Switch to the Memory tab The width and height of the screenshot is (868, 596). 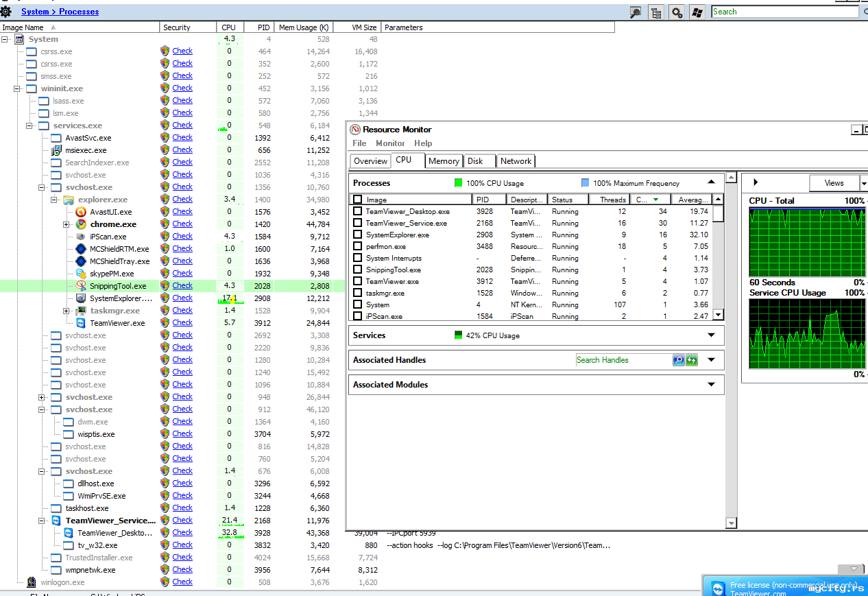tap(444, 161)
